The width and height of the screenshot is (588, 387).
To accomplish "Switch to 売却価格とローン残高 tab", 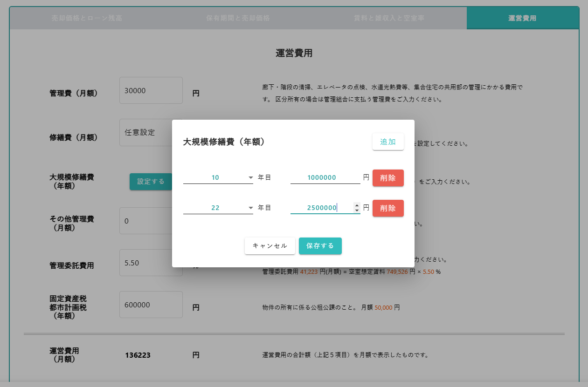I will [x=87, y=18].
